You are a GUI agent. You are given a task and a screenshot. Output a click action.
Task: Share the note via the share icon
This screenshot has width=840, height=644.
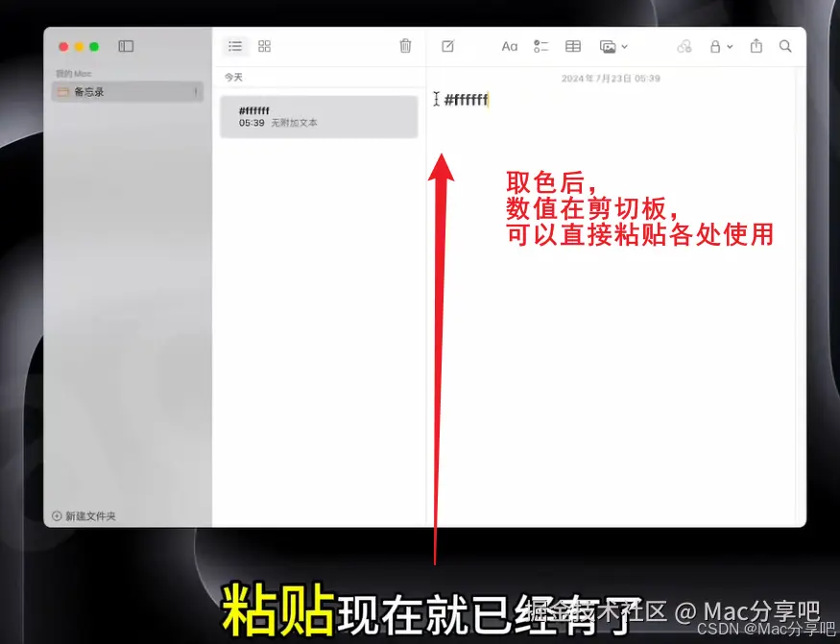click(756, 45)
